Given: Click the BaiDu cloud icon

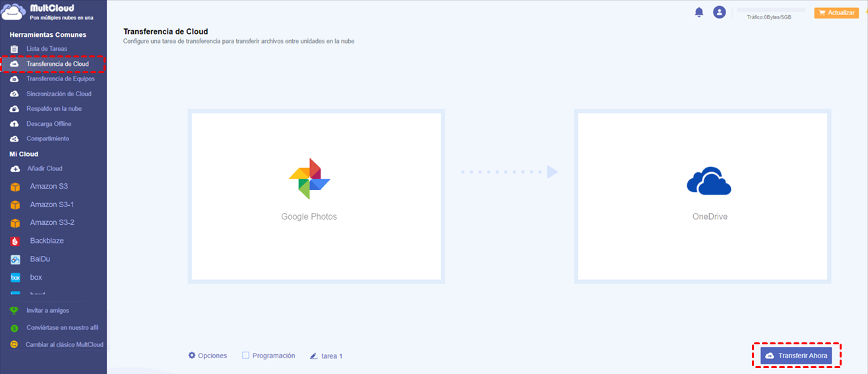Looking at the screenshot, I should tap(15, 259).
